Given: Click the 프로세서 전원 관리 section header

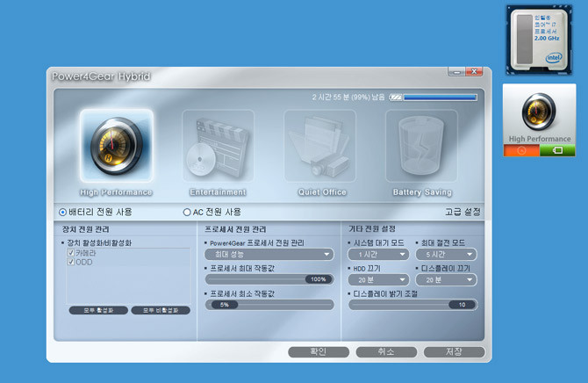Looking at the screenshot, I should 235,229.
